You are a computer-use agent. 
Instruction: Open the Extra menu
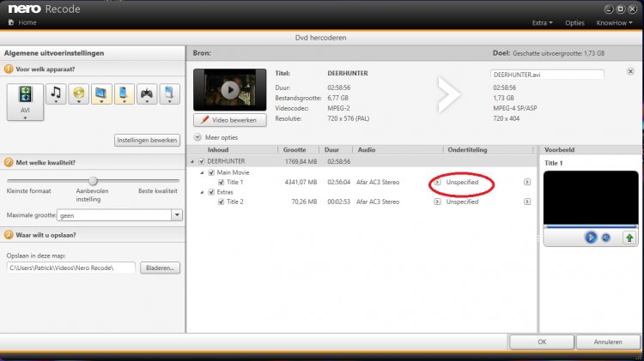click(543, 21)
